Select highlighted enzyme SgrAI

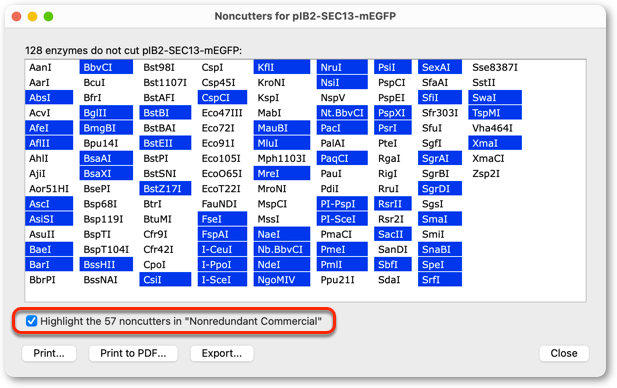pos(440,158)
